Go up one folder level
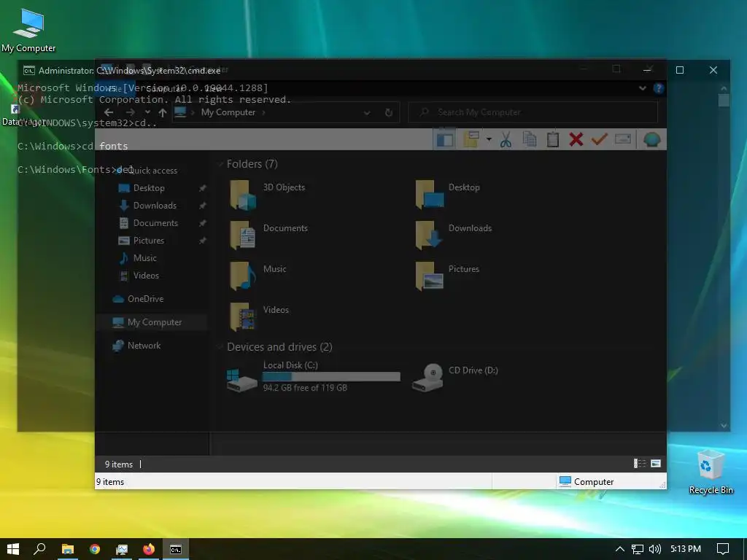The image size is (747, 560). click(163, 112)
